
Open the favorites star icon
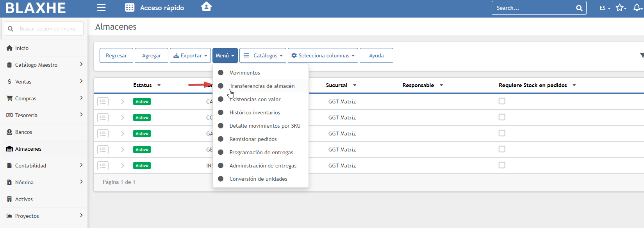(620, 7)
